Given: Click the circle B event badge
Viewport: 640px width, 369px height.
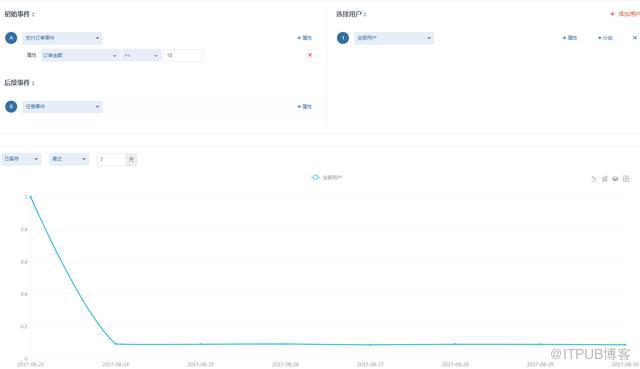Looking at the screenshot, I should pyautogui.click(x=11, y=107).
